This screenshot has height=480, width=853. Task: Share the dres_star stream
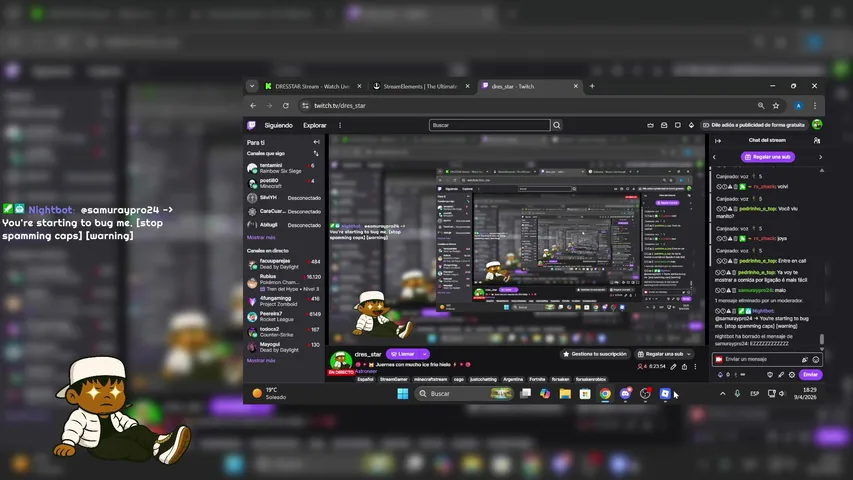point(684,367)
